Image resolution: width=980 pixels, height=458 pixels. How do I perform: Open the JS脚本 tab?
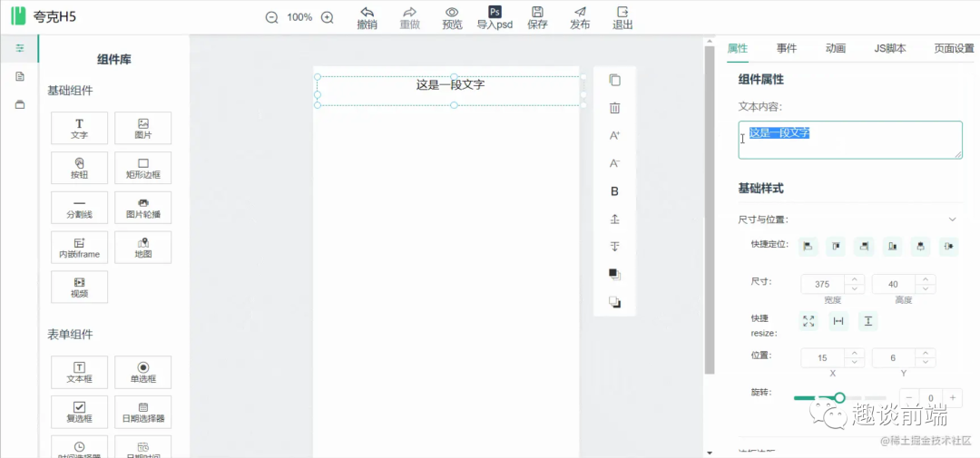click(889, 49)
